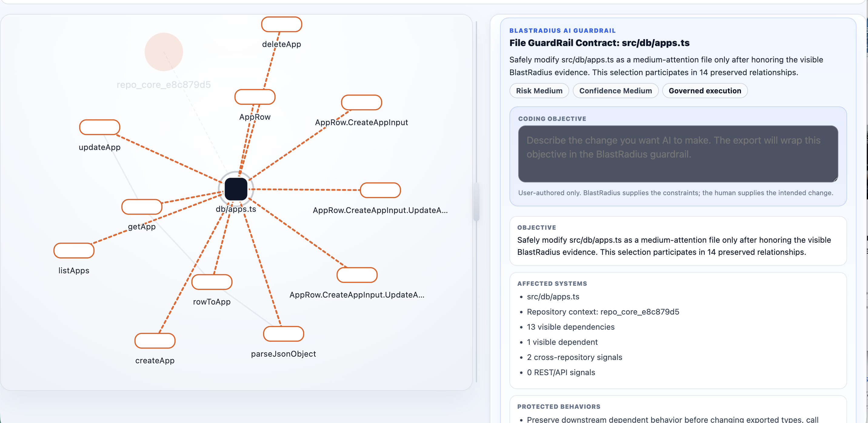Image resolution: width=868 pixels, height=423 pixels.
Task: Select the AppRow.CreateAppInput.UpdateA... node right of db/apps.ts
Action: pyautogui.click(x=380, y=190)
